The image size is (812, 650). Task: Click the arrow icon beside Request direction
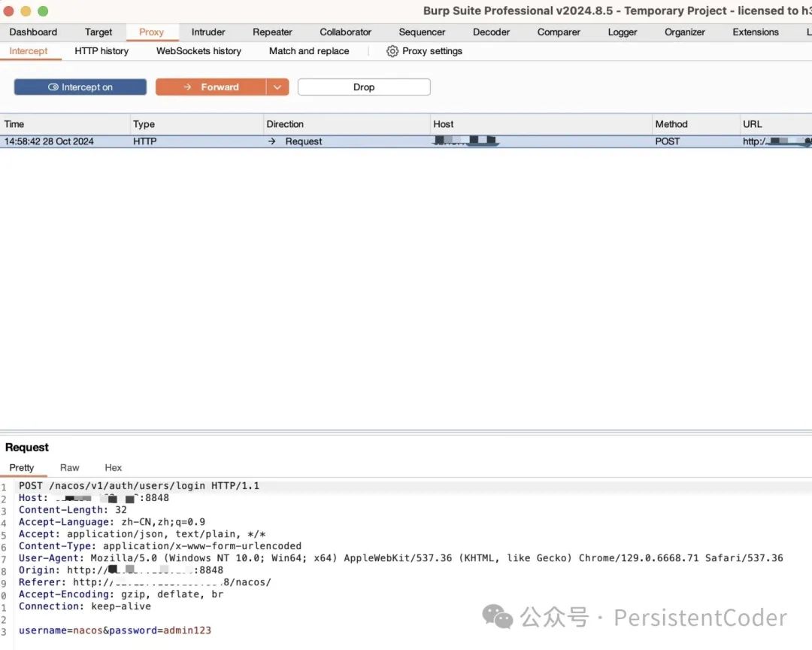pos(272,141)
